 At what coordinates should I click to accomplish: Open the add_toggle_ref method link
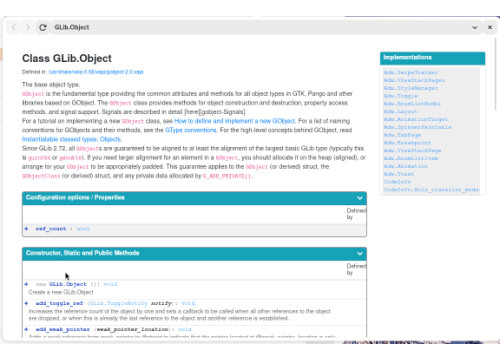point(59,303)
